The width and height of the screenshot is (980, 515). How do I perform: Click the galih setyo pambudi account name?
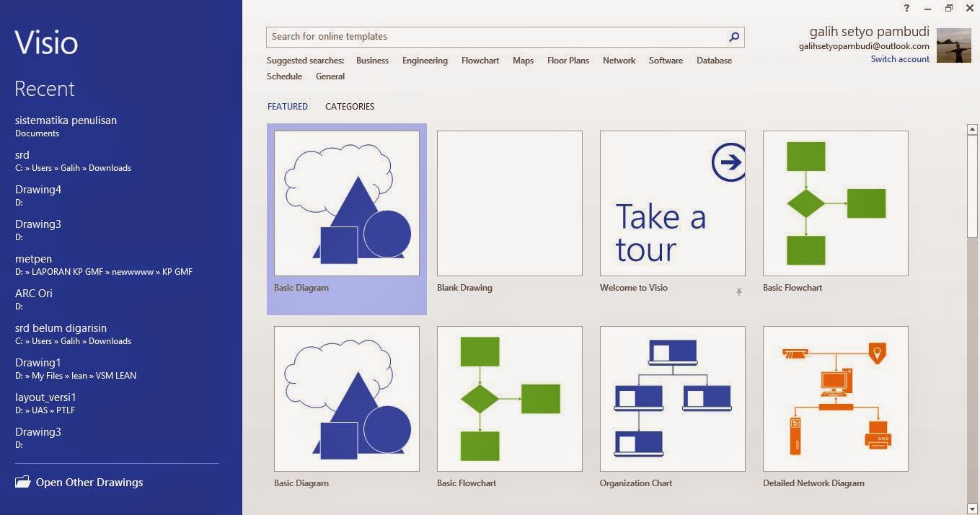click(870, 32)
